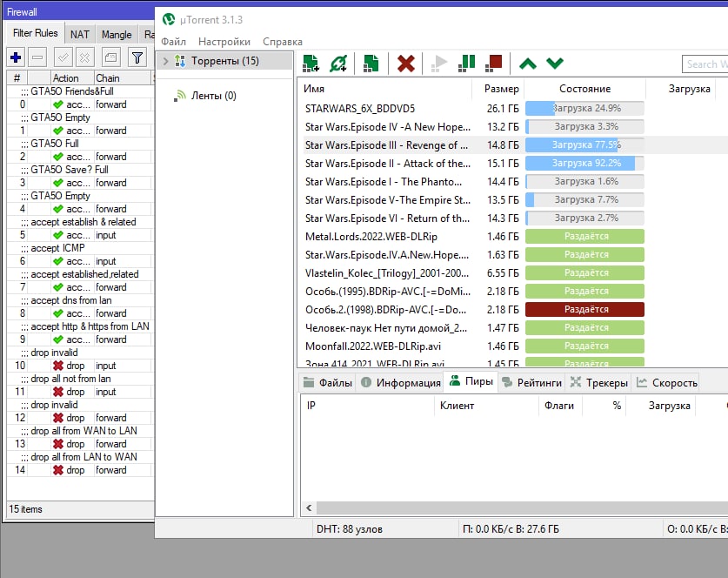
Task: Click the Stop torrent red square icon
Action: click(493, 64)
